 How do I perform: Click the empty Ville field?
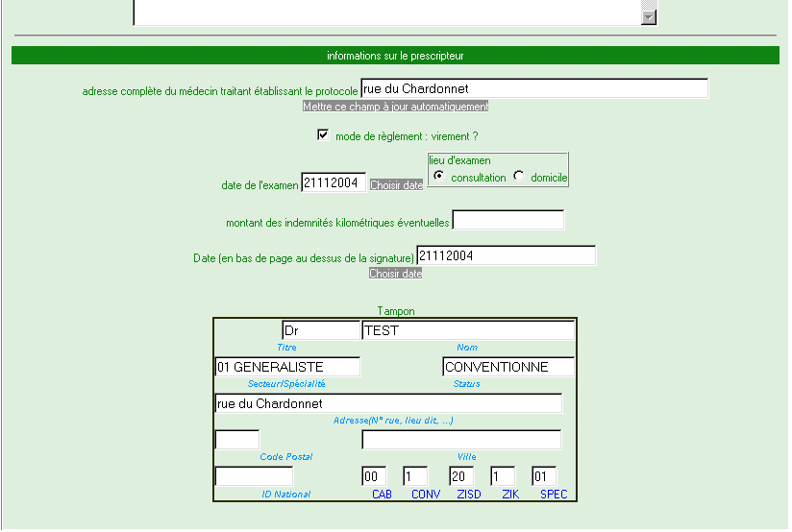[x=461, y=440]
